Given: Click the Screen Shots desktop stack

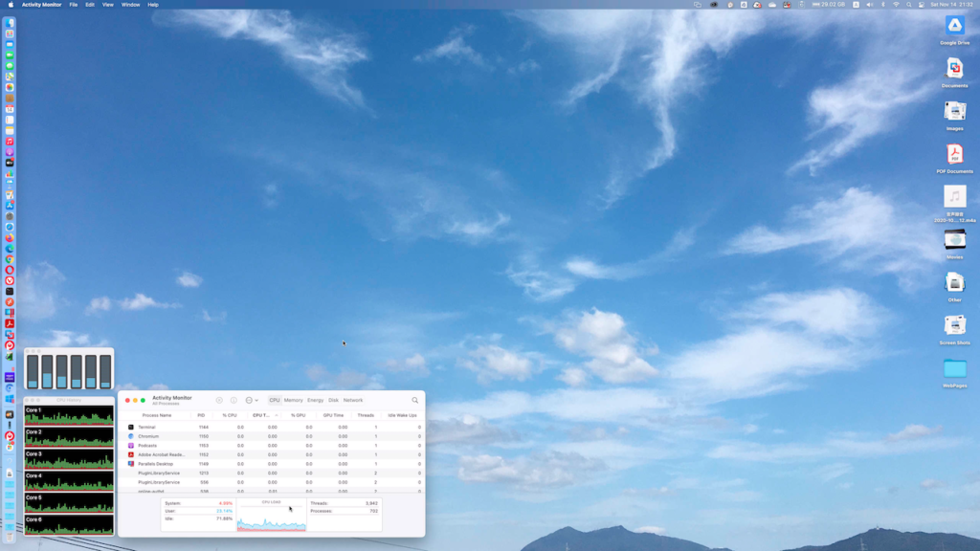Looking at the screenshot, I should tap(954, 326).
